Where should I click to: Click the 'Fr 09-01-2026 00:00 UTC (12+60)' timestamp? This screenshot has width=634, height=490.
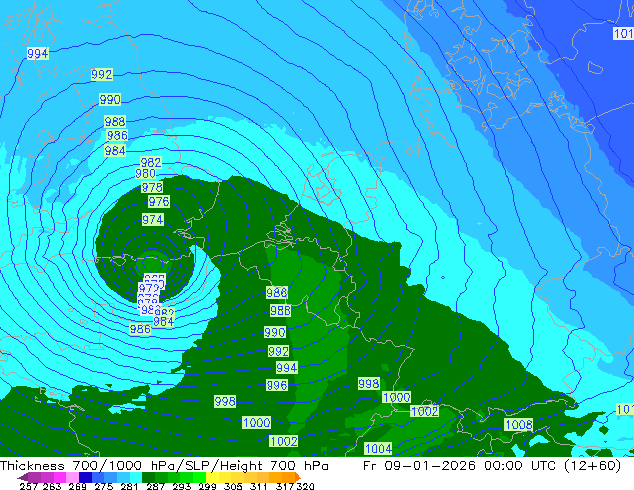pos(492,466)
